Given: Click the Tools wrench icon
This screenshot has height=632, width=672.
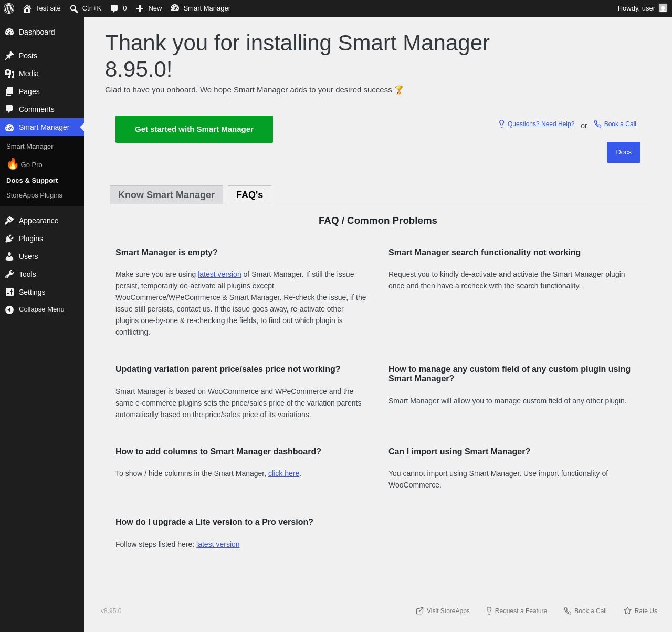Looking at the screenshot, I should click(x=9, y=274).
